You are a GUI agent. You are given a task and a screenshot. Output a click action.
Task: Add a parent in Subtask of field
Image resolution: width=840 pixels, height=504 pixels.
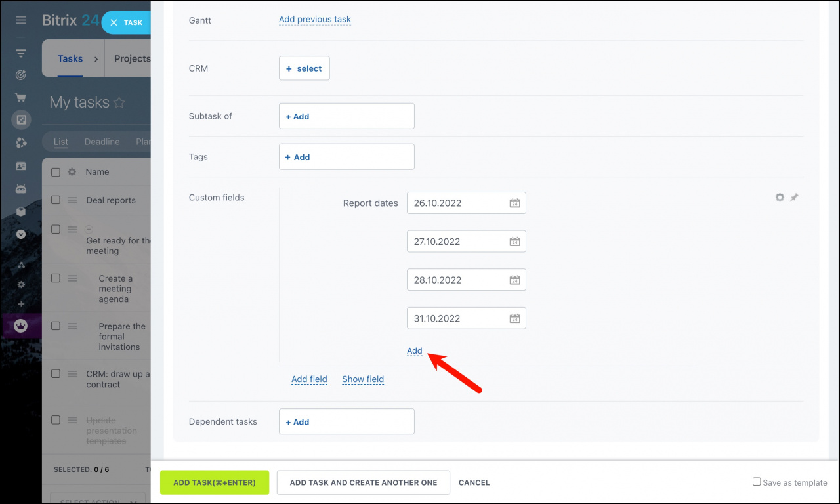[x=346, y=116]
